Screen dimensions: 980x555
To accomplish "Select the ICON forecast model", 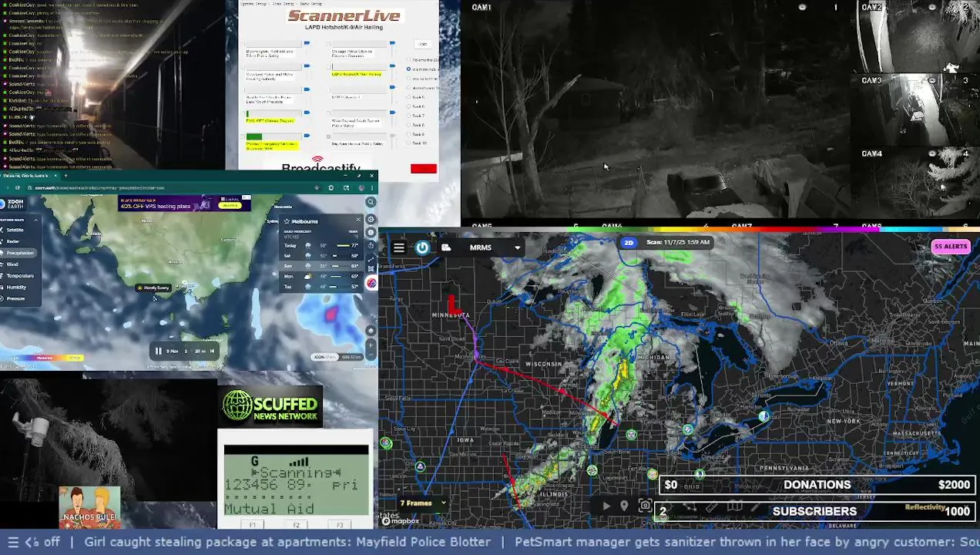I will pos(324,357).
